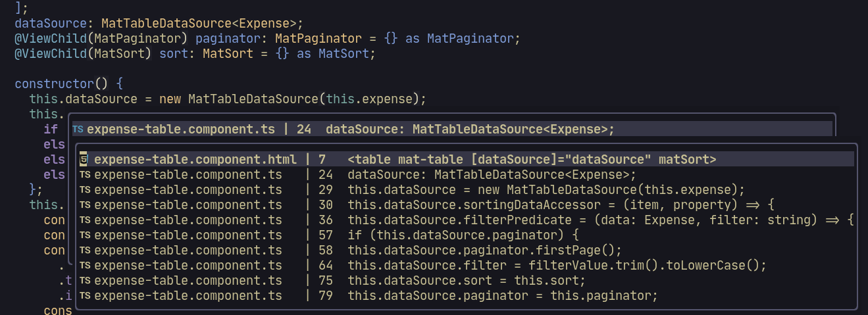The height and width of the screenshot is (315, 868).
Task: Click the TS icon beside the line 24 result
Action: [x=85, y=175]
